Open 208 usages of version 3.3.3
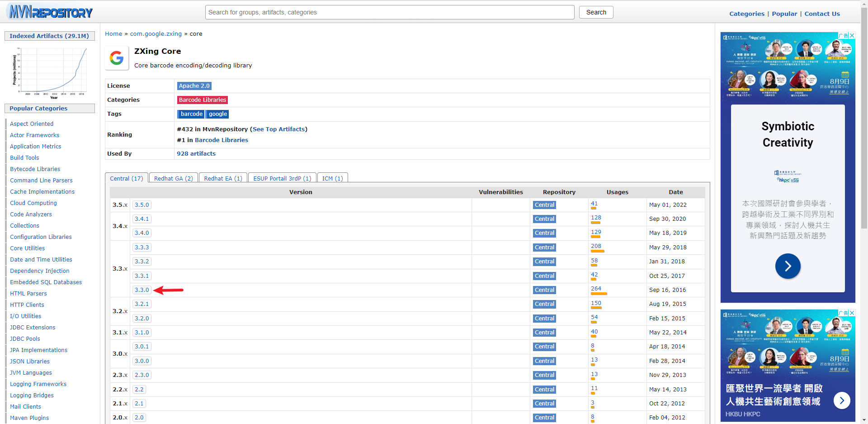This screenshot has height=424, width=868. (x=596, y=246)
